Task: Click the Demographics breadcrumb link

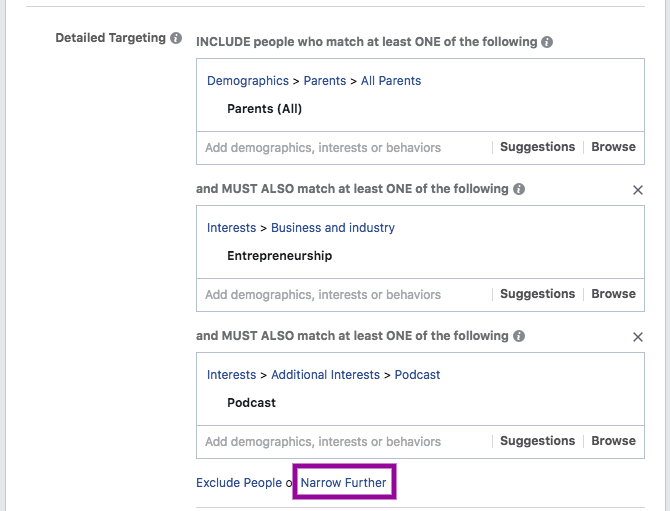Action: coord(248,81)
